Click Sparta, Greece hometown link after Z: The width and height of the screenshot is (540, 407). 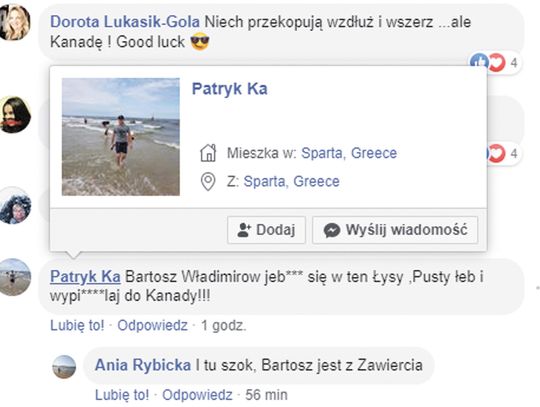click(x=291, y=181)
